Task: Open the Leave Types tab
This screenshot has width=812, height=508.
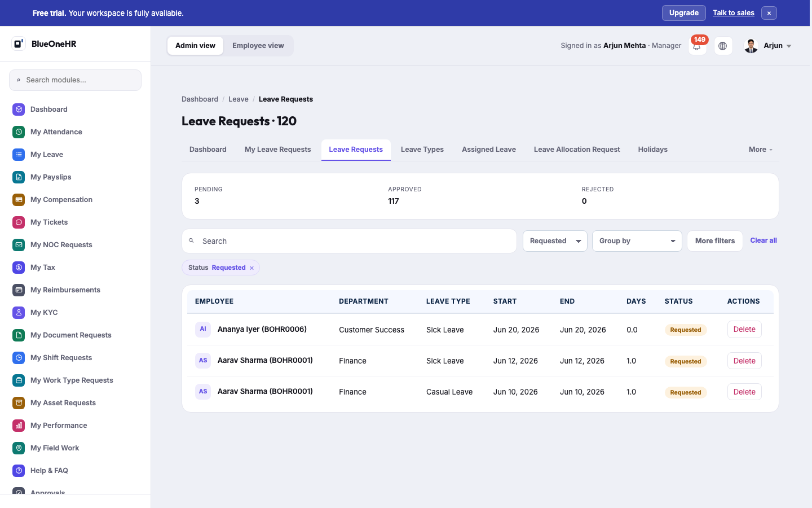Action: pos(422,150)
